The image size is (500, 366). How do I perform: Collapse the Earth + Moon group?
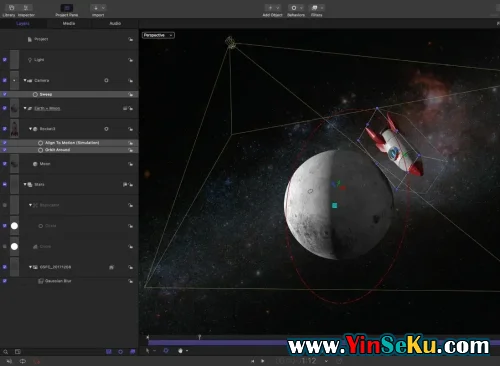click(25, 108)
